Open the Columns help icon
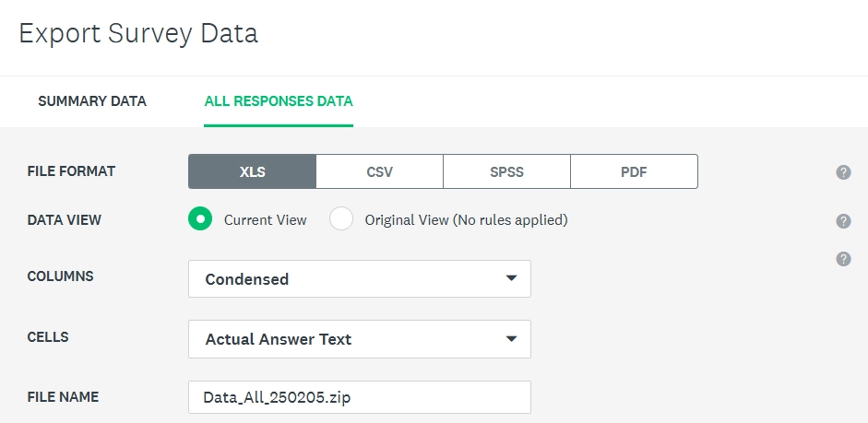This screenshot has height=423, width=868. 843,259
